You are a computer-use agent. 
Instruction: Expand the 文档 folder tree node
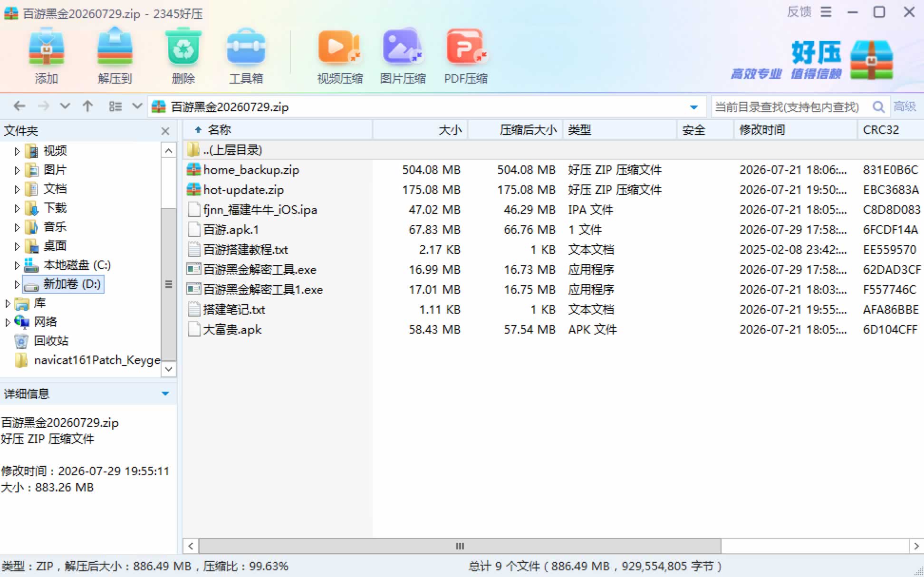(17, 189)
